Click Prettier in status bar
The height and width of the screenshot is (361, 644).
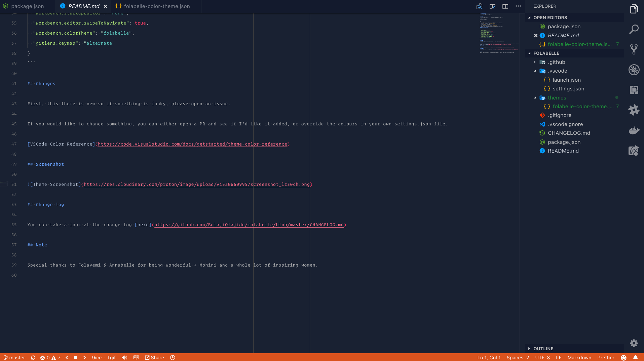(606, 358)
